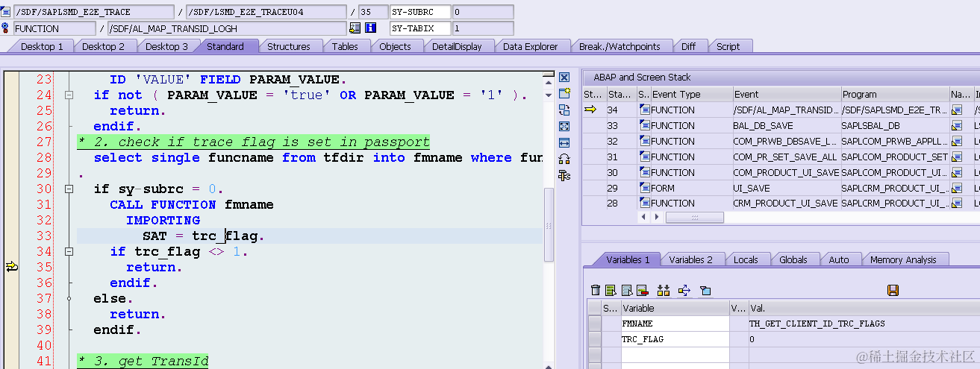Click navigate icon in BAL_DB_SAVE row

[956, 125]
